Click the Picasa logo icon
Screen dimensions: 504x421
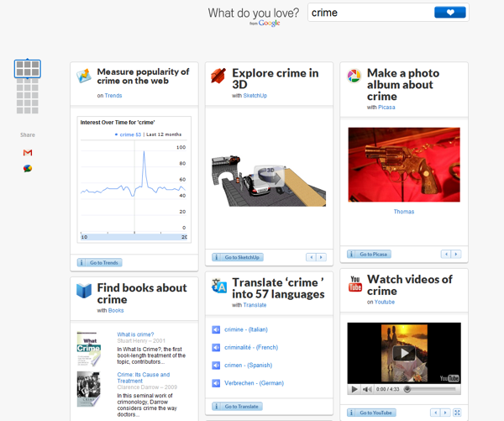354,76
